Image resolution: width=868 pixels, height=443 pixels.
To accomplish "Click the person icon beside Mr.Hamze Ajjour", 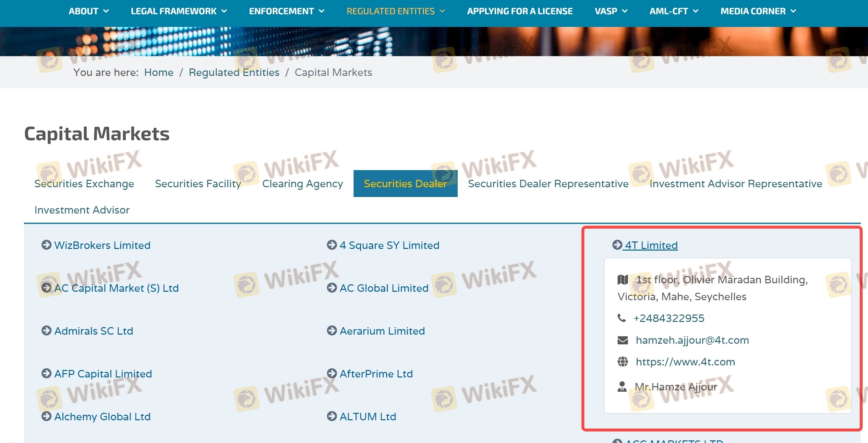I will 622,387.
